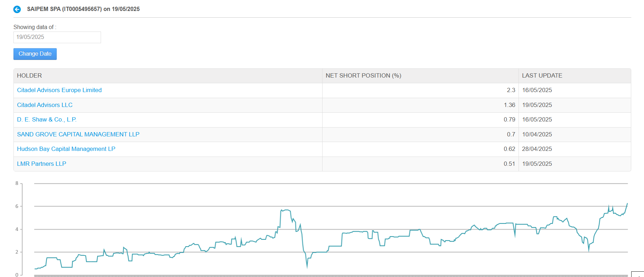644x277 pixels.
Task: Click the chart y-axis label 2
Action: tap(17, 252)
